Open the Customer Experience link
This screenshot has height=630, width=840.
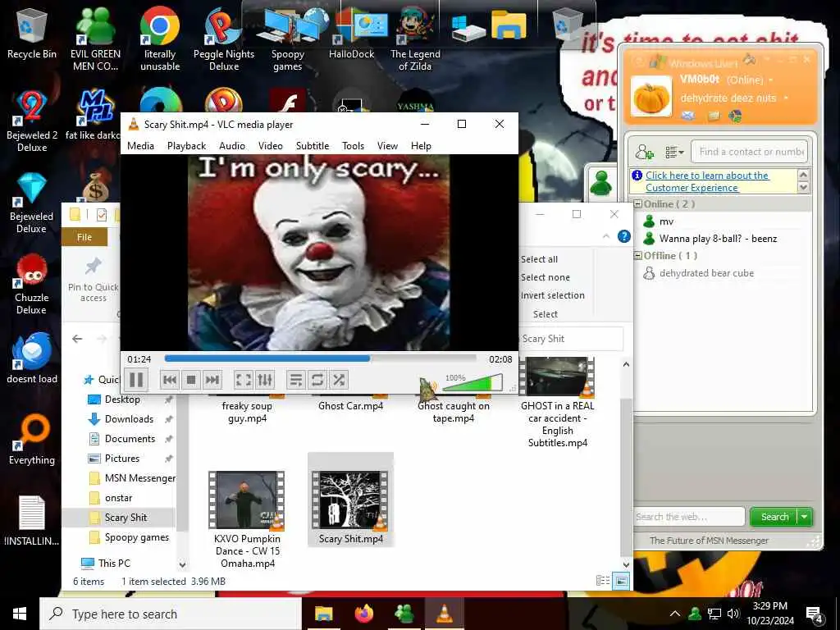706,181
